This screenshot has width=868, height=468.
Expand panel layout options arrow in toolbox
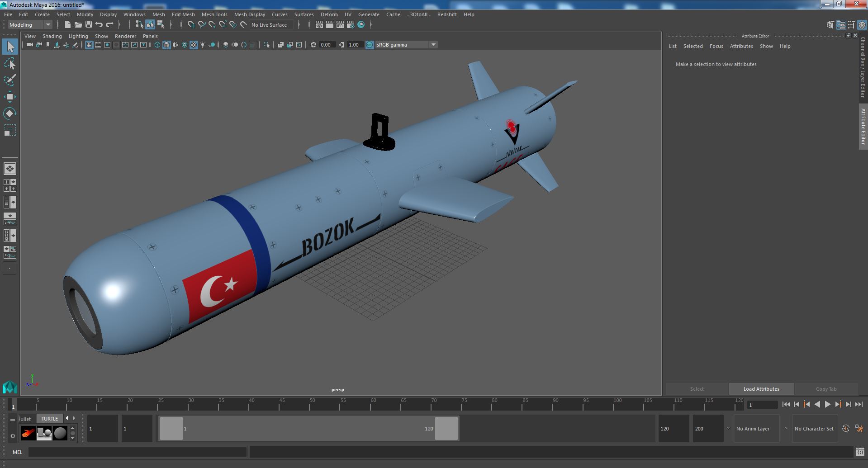click(9, 268)
